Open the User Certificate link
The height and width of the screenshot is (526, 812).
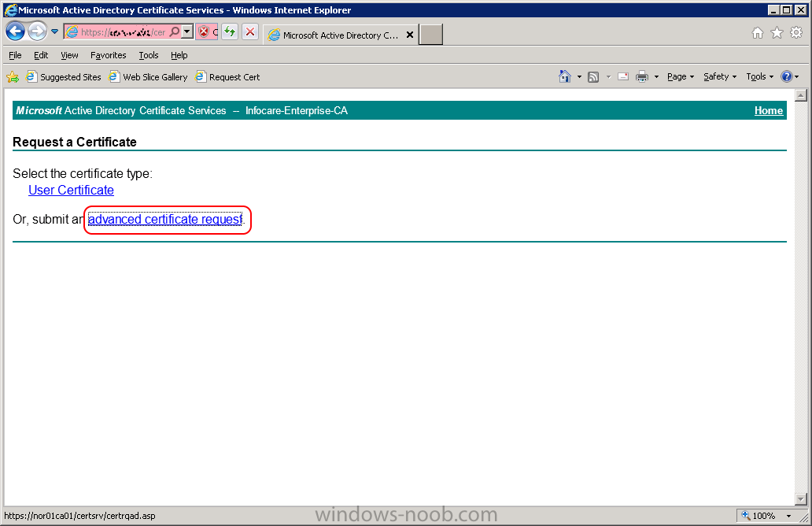pyautogui.click(x=71, y=191)
